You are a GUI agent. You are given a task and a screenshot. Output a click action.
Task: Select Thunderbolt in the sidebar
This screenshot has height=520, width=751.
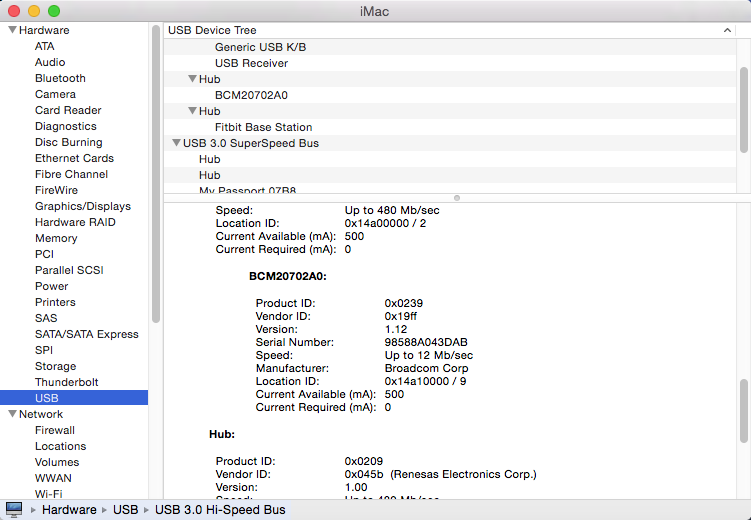[x=67, y=382]
